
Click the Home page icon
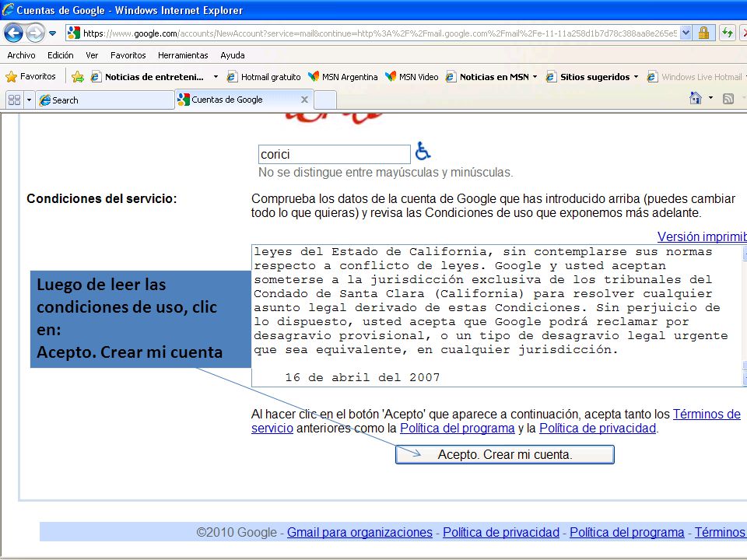(696, 98)
